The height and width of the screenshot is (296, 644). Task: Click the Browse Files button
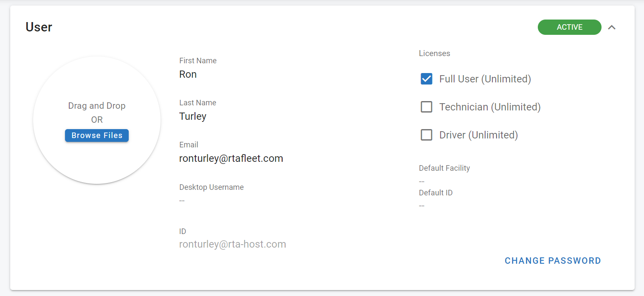(x=97, y=135)
